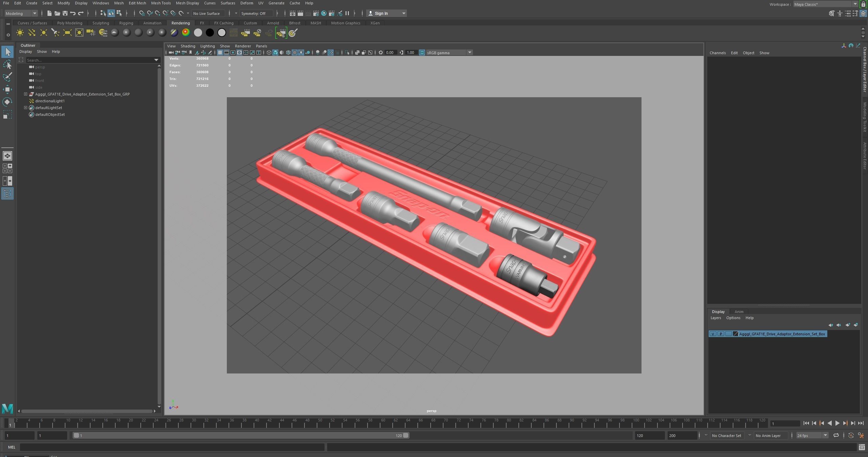Viewport: 868px width, 457px height.
Task: Toggle V visibility of the Agggl layer
Action: [713, 334]
